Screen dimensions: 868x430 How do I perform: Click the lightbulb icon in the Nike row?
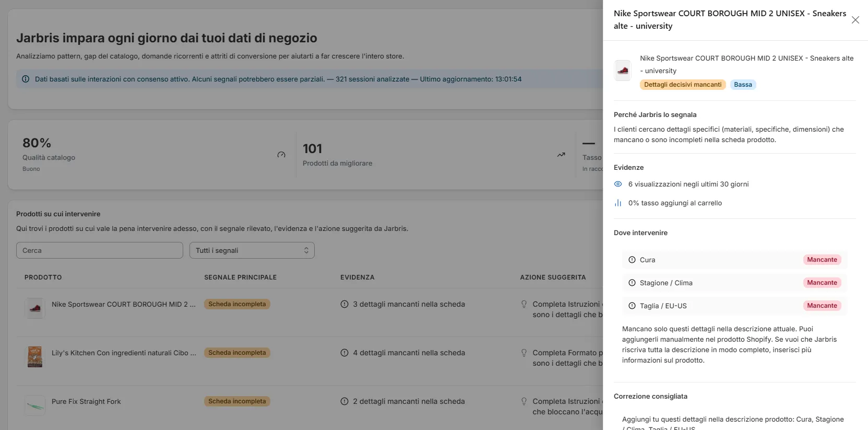(x=524, y=304)
